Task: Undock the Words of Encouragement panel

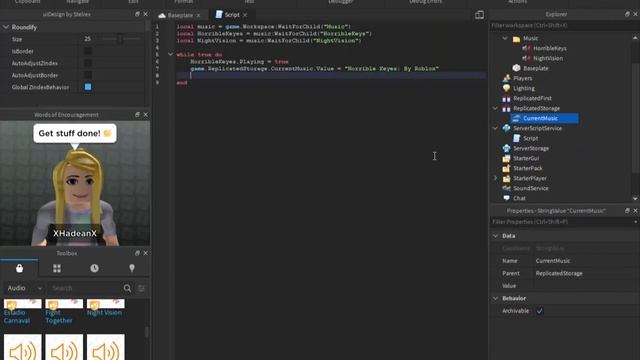Action: (137, 115)
